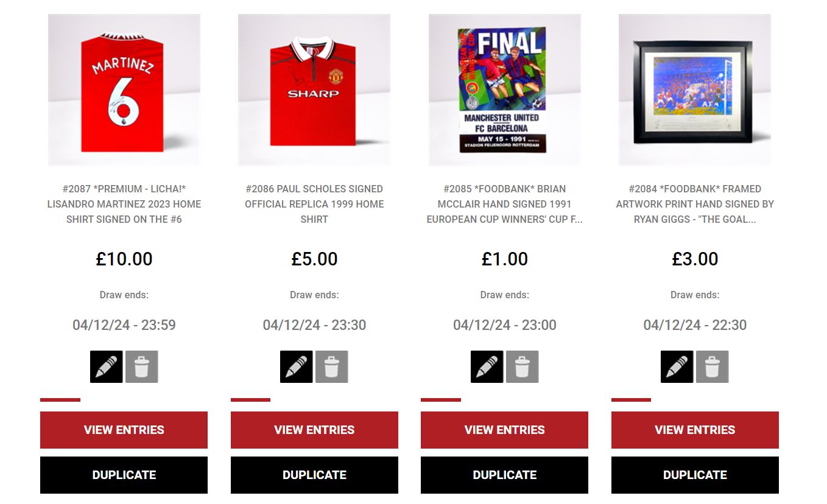Edit the Ryan Giggs framed artwork listing
This screenshot has height=504, width=827.
click(677, 366)
